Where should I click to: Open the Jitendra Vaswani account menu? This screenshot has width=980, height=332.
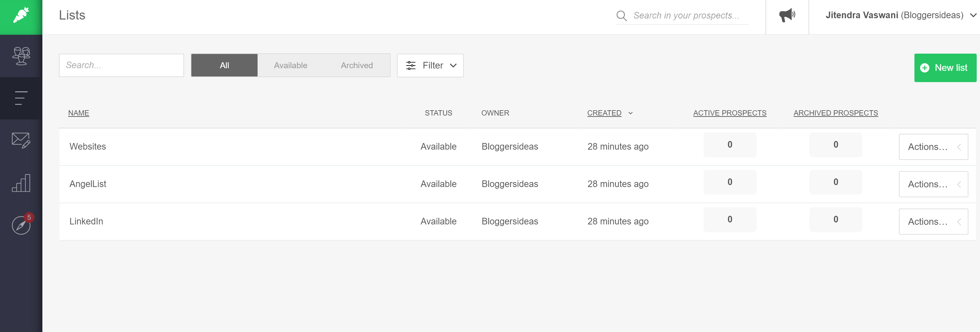click(900, 15)
